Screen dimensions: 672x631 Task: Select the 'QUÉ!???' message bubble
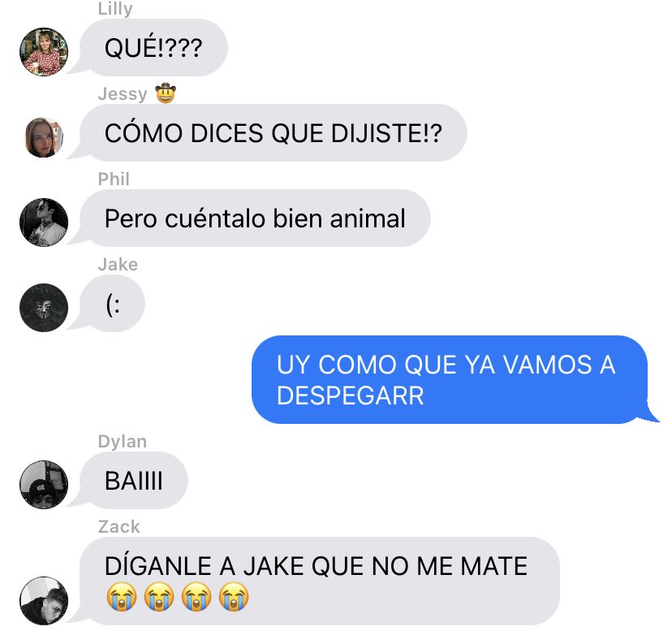(153, 47)
